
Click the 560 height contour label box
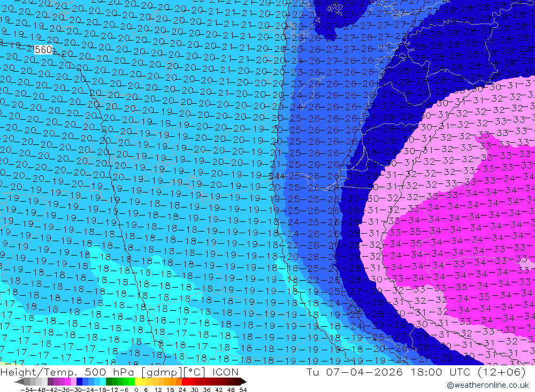44,50
